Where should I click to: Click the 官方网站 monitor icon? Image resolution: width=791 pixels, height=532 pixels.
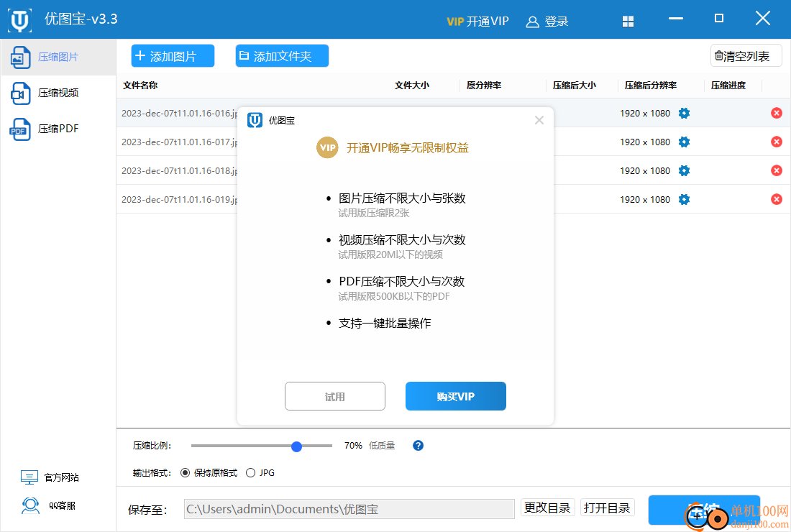(29, 477)
